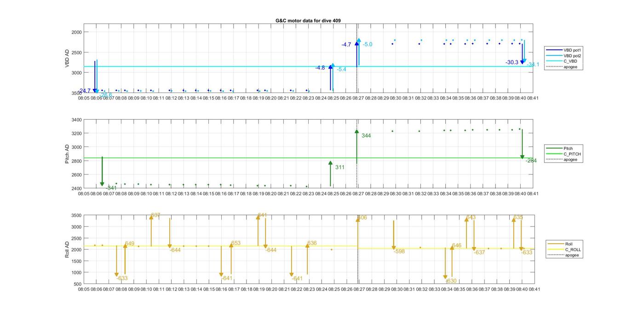Click the VBD data label "-30.3"

coord(512,63)
